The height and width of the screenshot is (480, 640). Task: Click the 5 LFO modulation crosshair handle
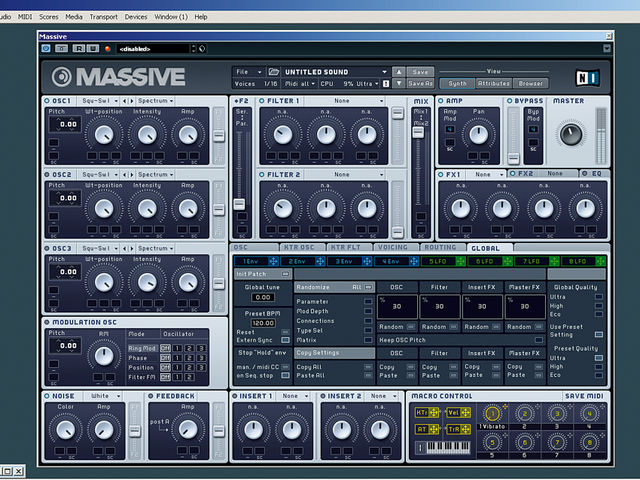(x=460, y=261)
